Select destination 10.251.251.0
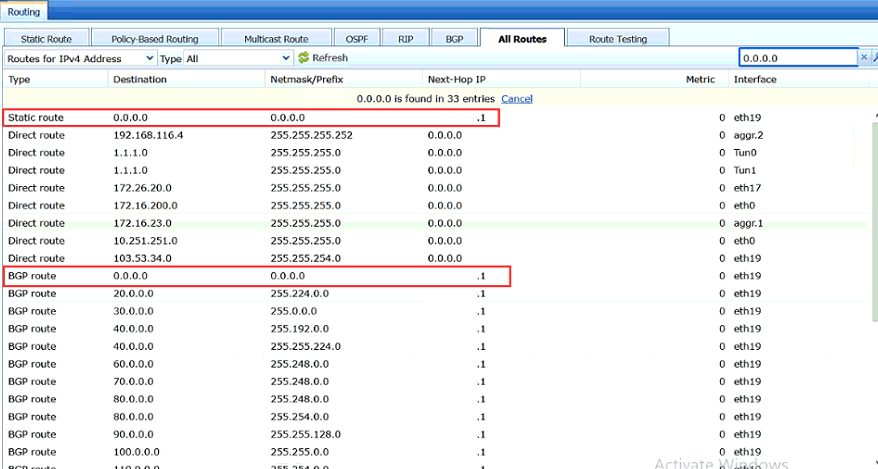 [145, 241]
